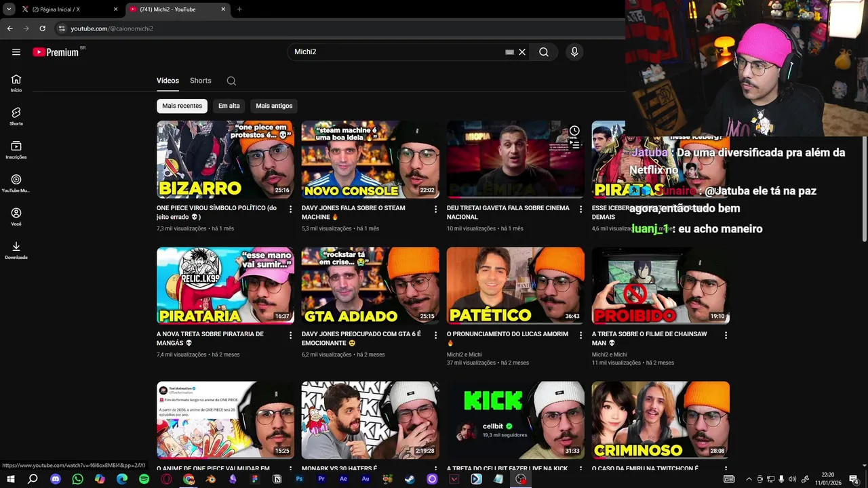Open options menu for CHAINSAW MAN video
The height and width of the screenshot is (488, 868).
click(x=726, y=335)
